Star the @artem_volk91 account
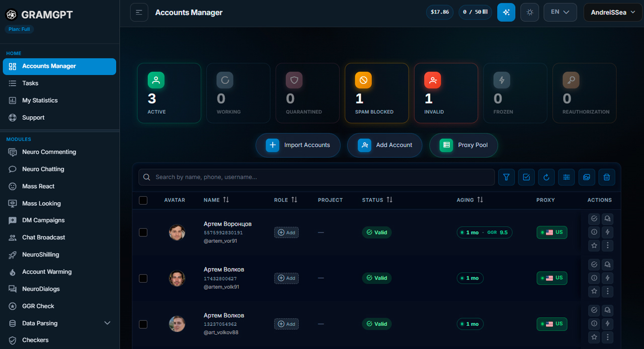The height and width of the screenshot is (349, 644). point(594,291)
